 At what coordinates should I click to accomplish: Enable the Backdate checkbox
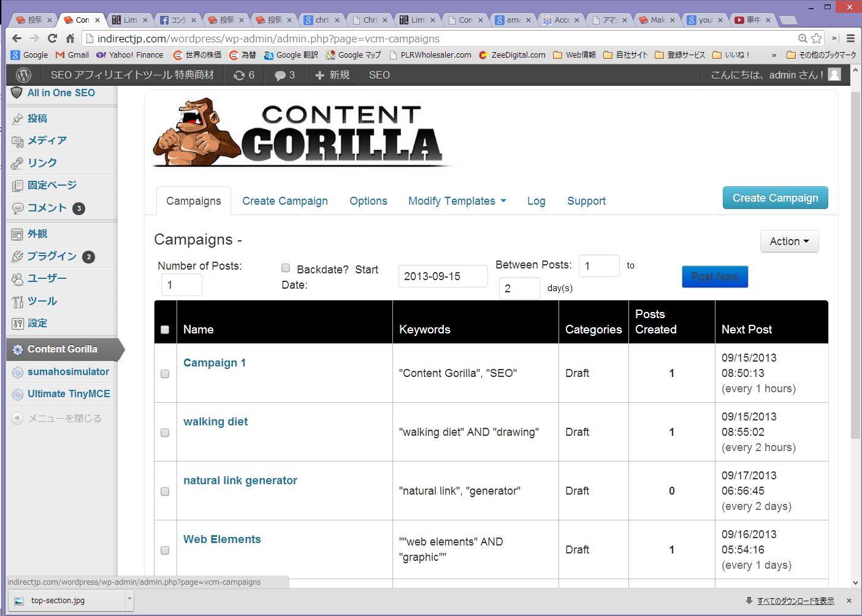(286, 268)
